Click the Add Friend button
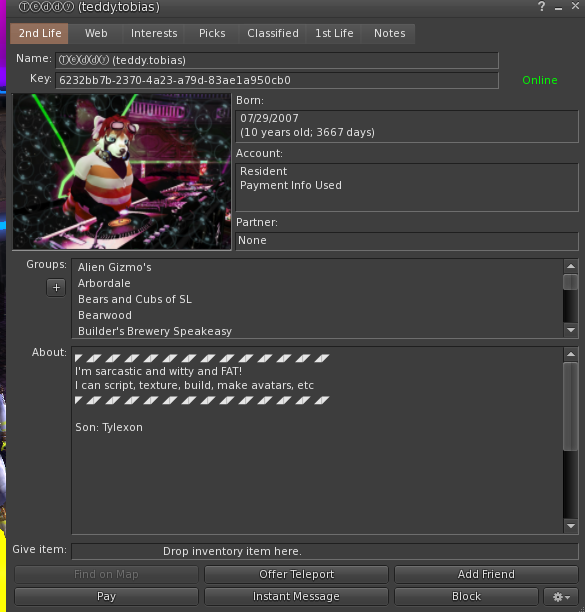Viewport: 585px width, 612px height. [x=486, y=574]
